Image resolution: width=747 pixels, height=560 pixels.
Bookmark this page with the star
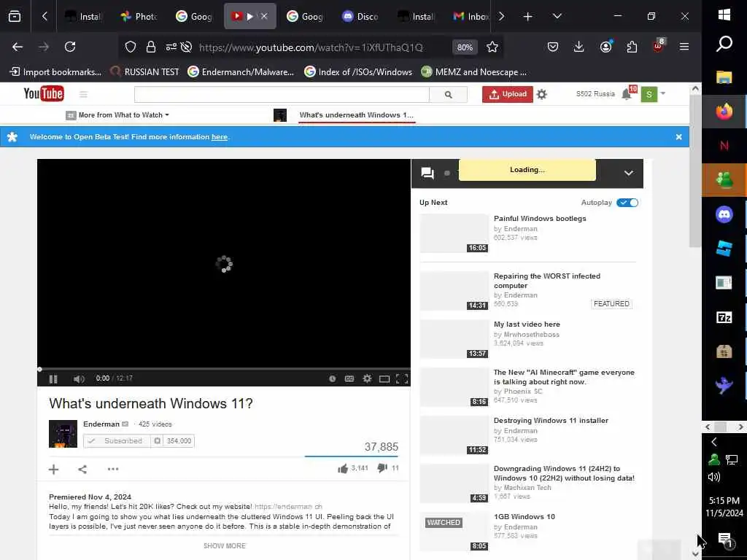tap(492, 47)
